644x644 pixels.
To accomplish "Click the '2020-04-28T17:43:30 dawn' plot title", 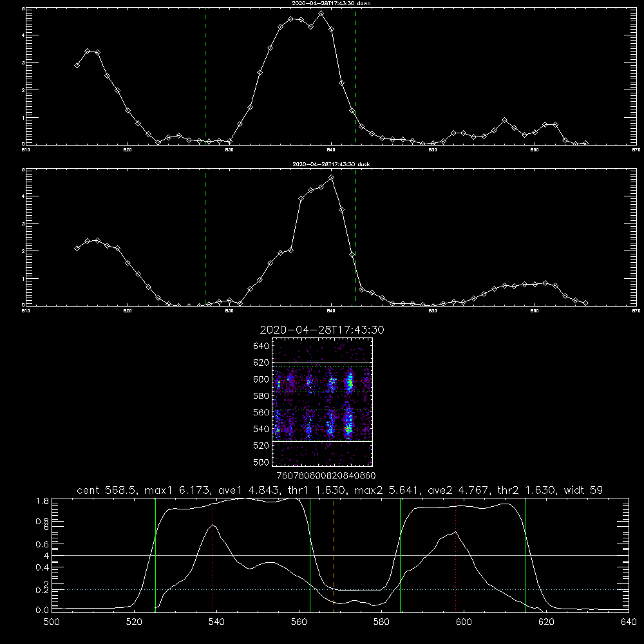I will pos(331,3).
